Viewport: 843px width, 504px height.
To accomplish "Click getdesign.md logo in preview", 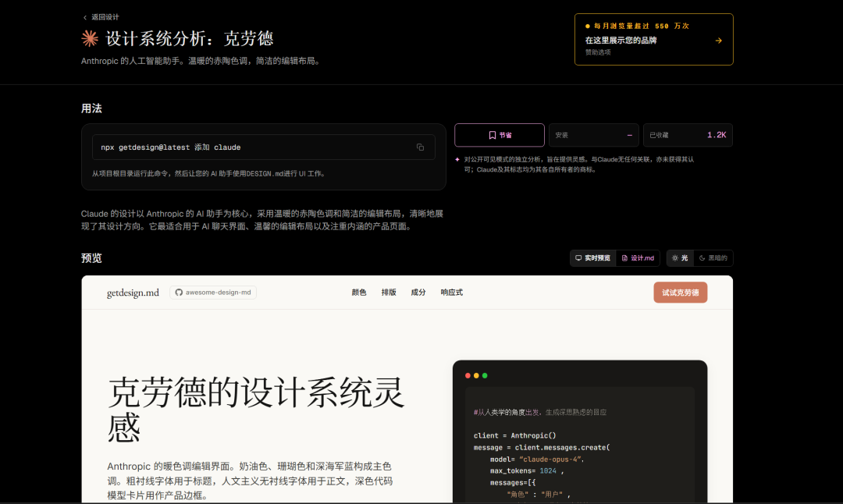I will click(133, 293).
